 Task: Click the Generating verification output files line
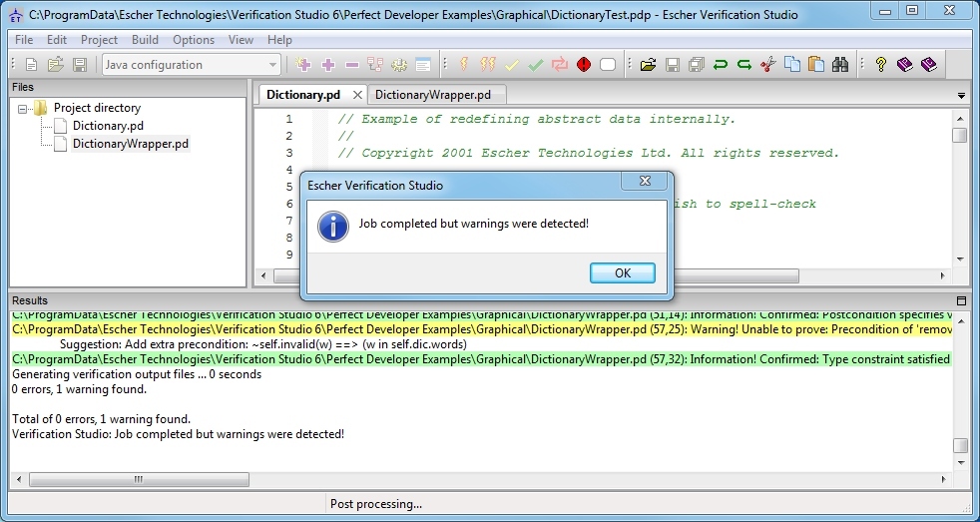[137, 374]
